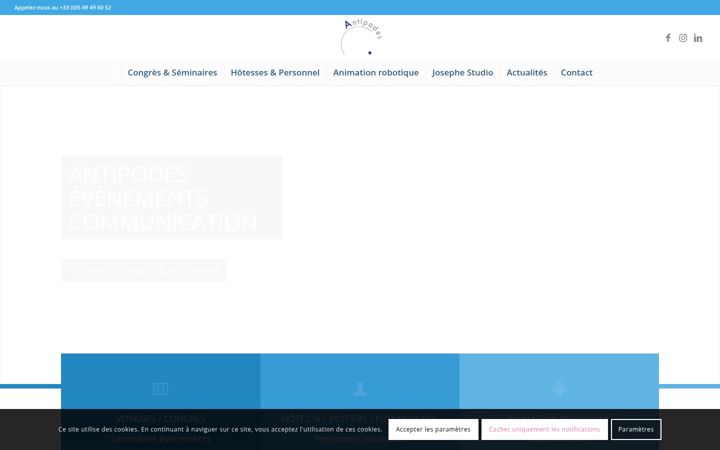
Task: Open the cookie Paramètres button
Action: point(636,429)
